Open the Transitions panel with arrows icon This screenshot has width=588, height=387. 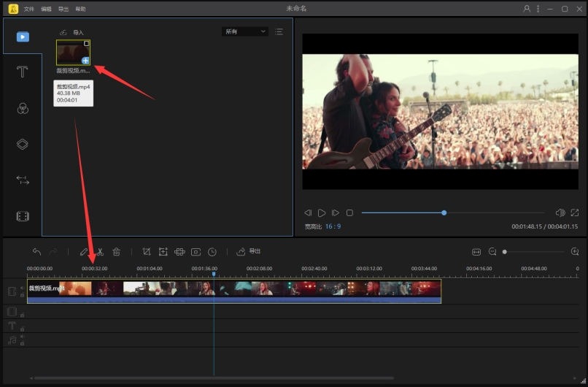click(x=23, y=180)
